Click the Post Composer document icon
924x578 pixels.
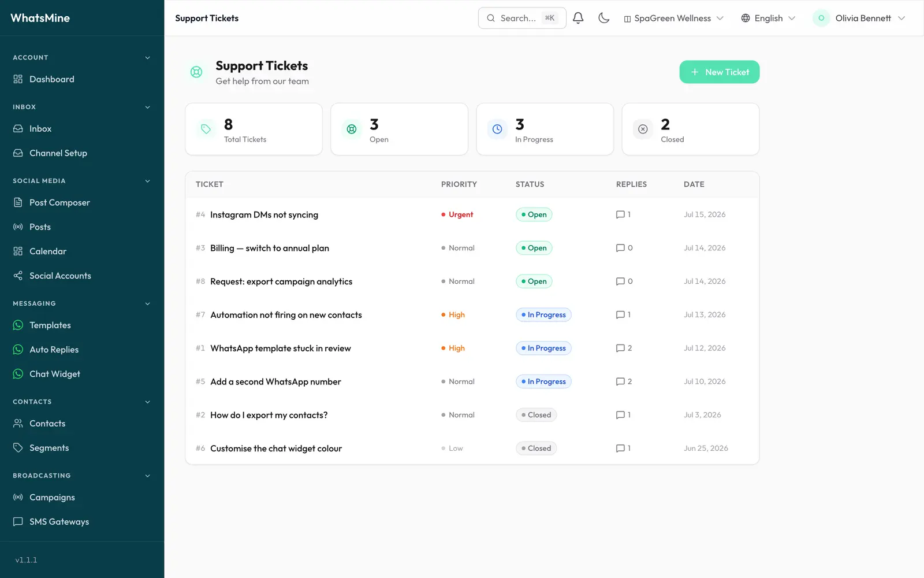pyautogui.click(x=18, y=203)
